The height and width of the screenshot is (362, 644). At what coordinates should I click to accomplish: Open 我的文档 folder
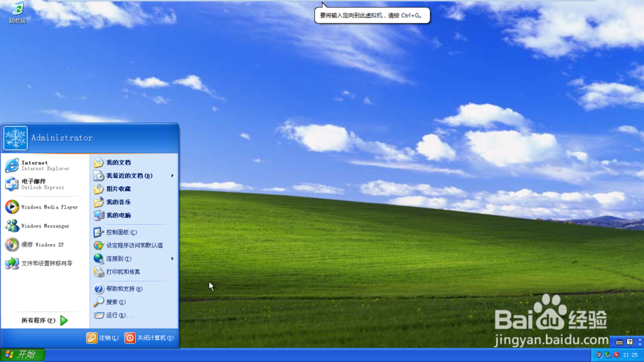pyautogui.click(x=135, y=162)
